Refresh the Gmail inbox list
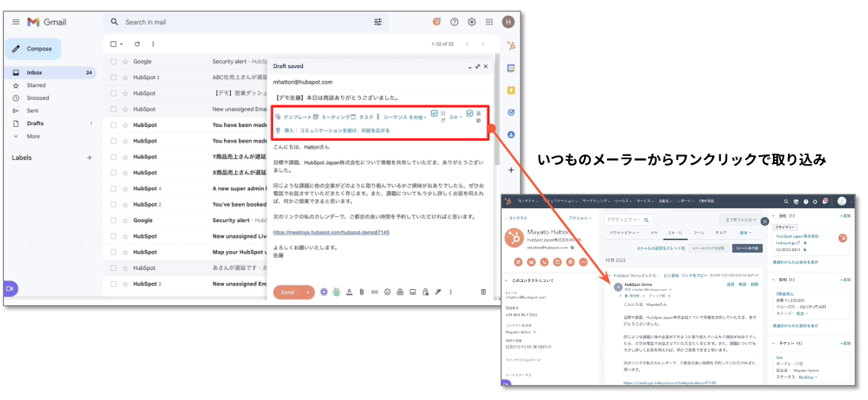 click(x=137, y=44)
